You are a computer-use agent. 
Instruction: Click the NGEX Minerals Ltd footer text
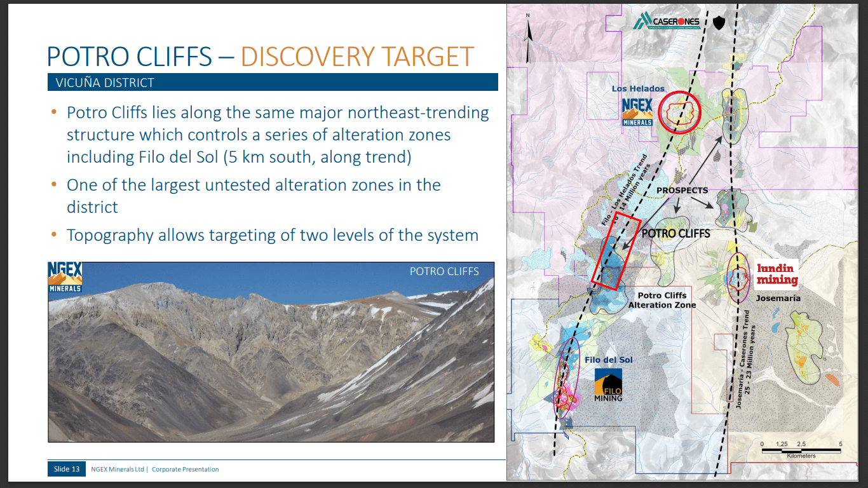[x=118, y=470]
